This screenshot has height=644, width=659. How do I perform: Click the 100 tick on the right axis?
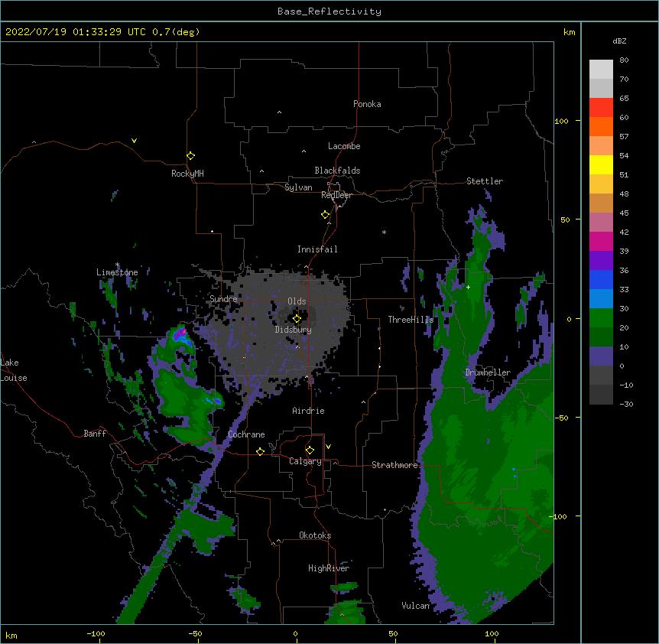point(561,121)
